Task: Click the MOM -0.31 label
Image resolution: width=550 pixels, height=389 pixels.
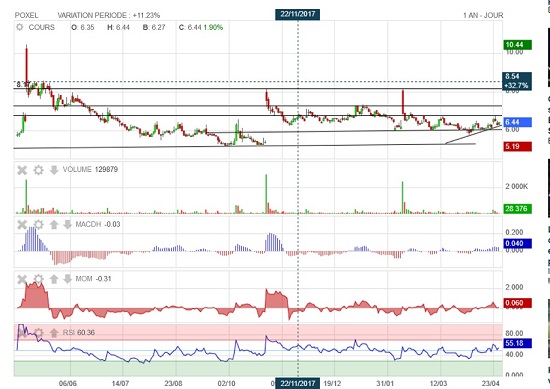Action: [93, 279]
